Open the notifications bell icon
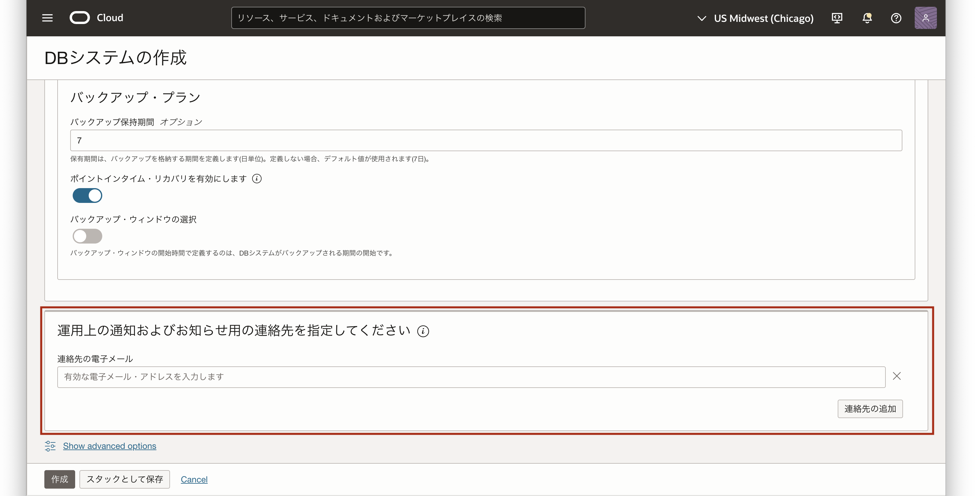Viewport: 980px width, 496px height. 867,18
